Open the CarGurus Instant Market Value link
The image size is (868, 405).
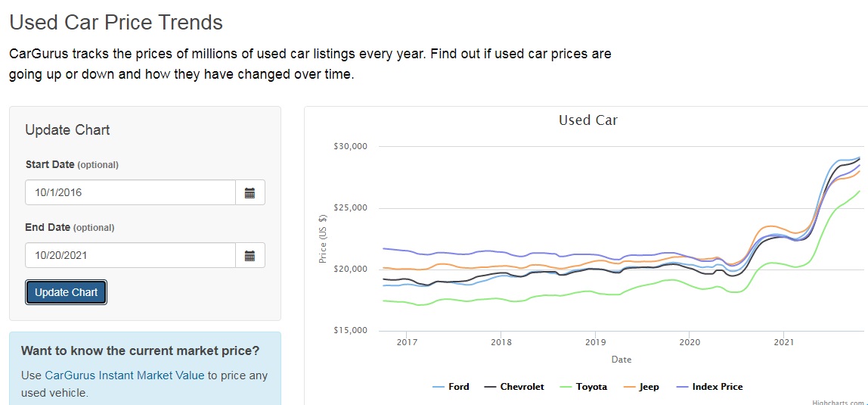click(x=125, y=375)
